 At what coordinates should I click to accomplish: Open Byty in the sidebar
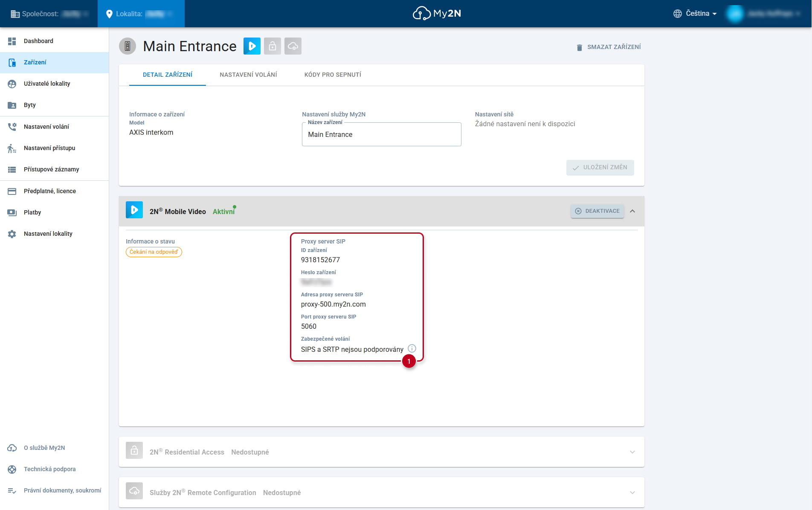coord(54,105)
